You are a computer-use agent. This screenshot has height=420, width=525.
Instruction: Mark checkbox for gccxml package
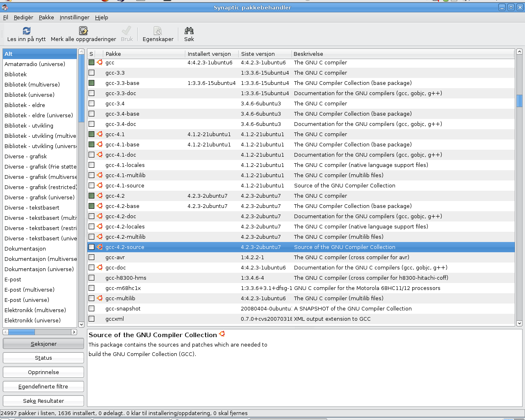coord(91,319)
